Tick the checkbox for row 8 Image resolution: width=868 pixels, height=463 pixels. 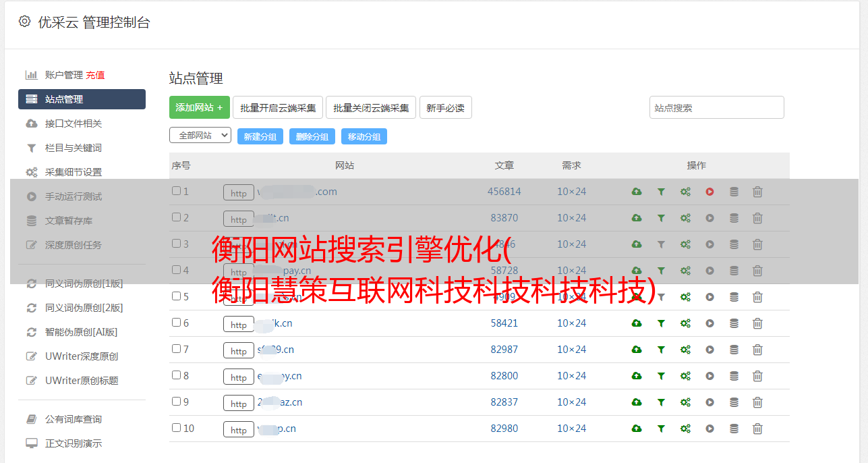[x=176, y=375]
